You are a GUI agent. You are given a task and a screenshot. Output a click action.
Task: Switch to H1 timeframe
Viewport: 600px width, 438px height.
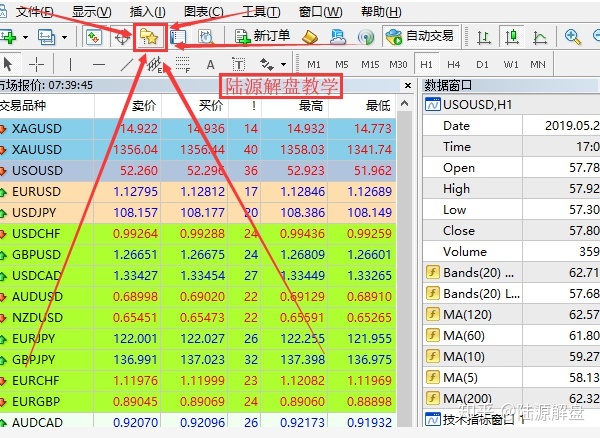[x=426, y=64]
